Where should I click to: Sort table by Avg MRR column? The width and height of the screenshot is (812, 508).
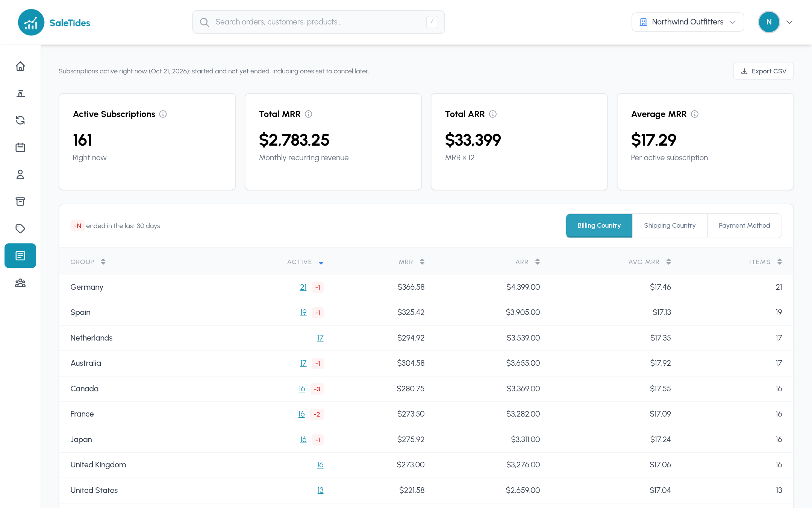pos(650,262)
